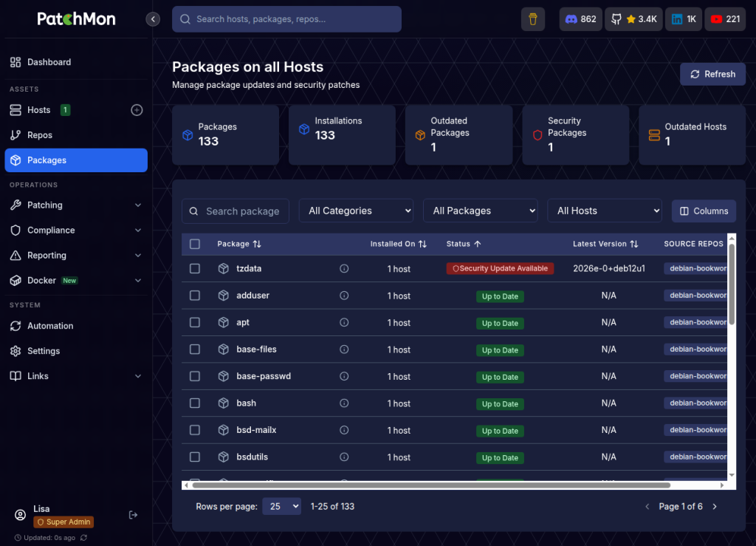Image resolution: width=756 pixels, height=546 pixels.
Task: Show info for bsdutils package
Action: coord(344,457)
